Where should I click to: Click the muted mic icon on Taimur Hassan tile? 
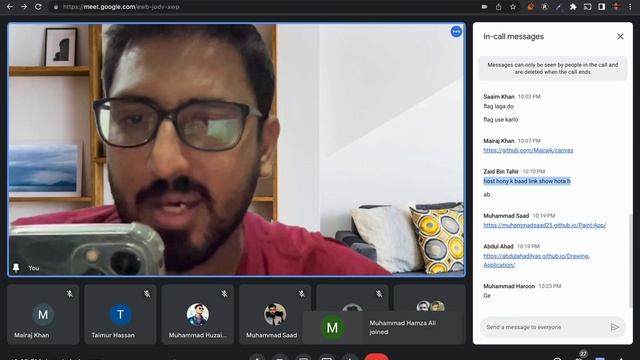click(x=147, y=293)
